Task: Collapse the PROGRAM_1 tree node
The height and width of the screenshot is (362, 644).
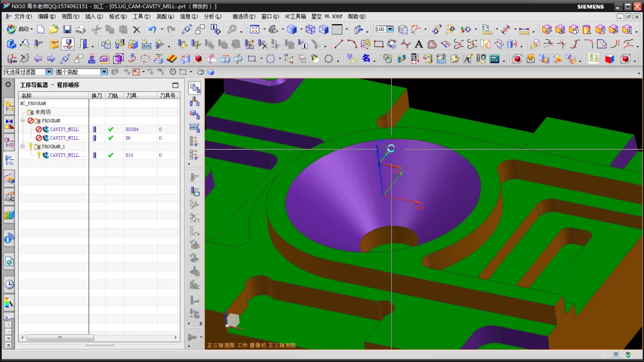Action: coord(23,146)
